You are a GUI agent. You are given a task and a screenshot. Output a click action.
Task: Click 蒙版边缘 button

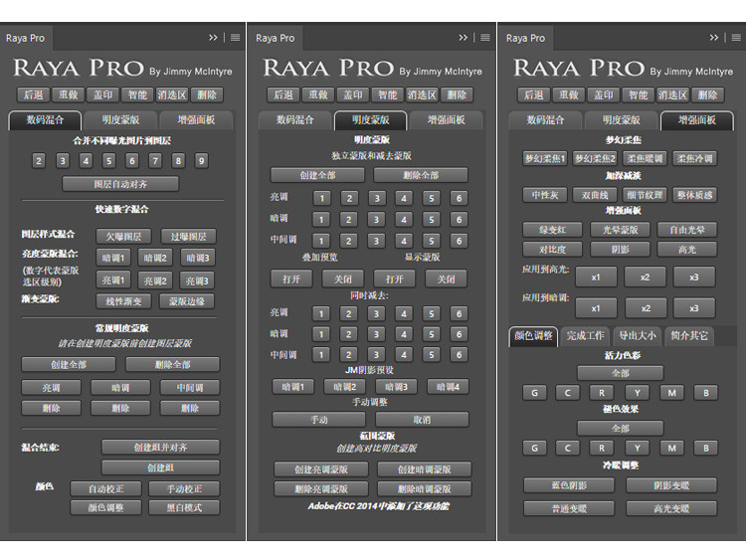tap(187, 301)
